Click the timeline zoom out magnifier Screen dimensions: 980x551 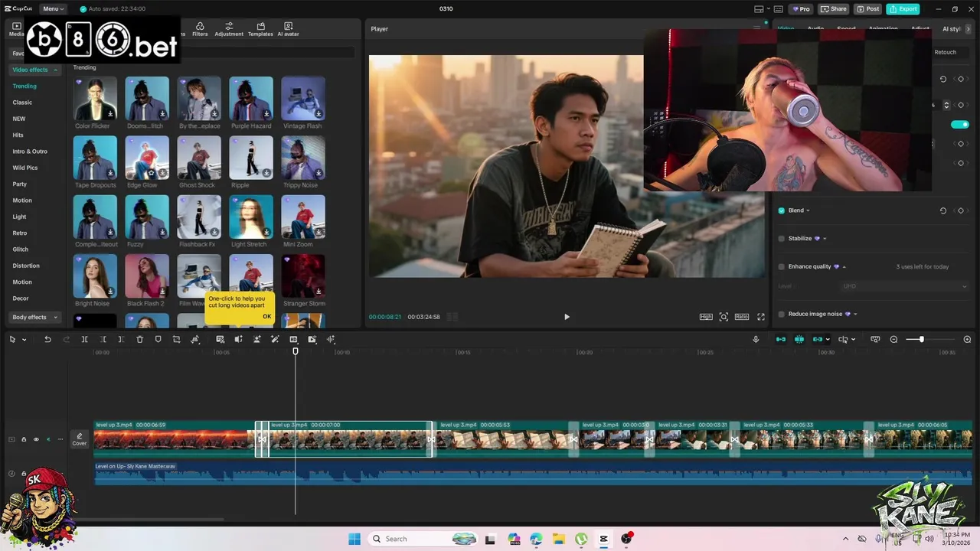(x=893, y=339)
